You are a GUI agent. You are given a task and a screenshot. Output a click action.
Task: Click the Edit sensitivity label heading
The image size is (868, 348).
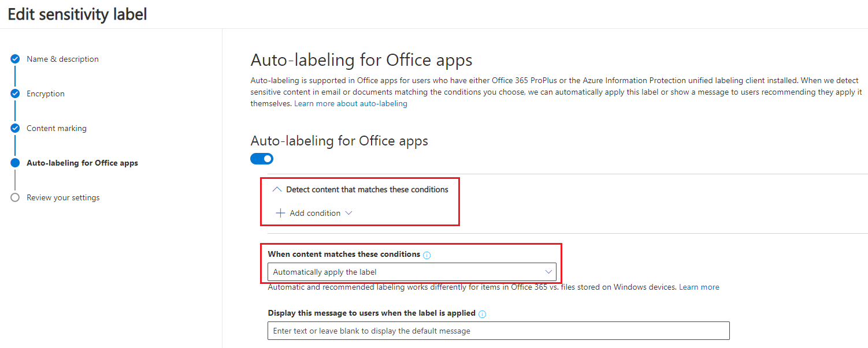[77, 14]
